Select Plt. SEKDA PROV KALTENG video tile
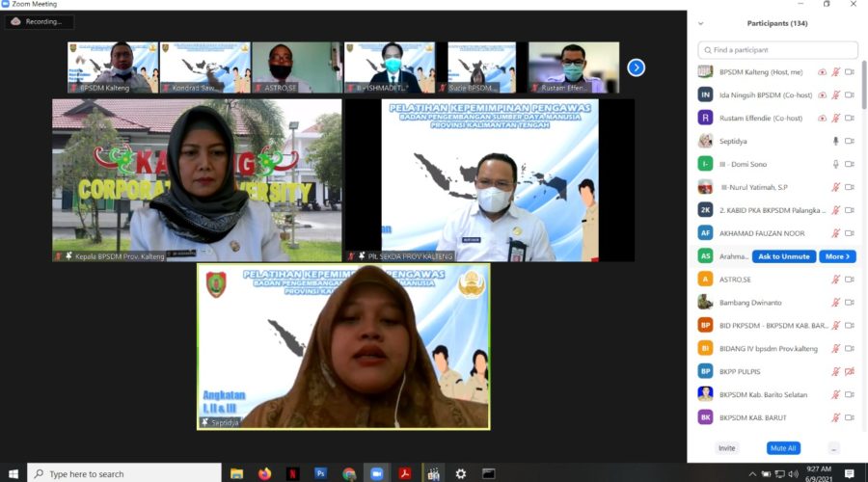Screen dimensions: 868x482 (x=489, y=180)
